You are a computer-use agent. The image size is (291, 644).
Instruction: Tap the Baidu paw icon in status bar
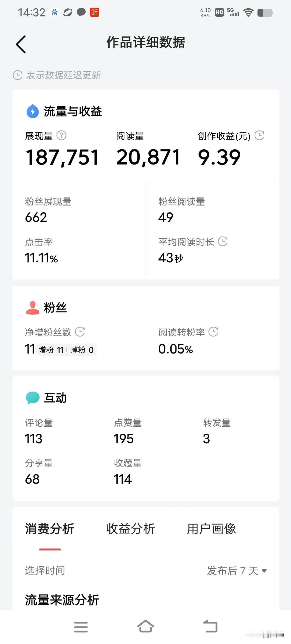tap(55, 12)
